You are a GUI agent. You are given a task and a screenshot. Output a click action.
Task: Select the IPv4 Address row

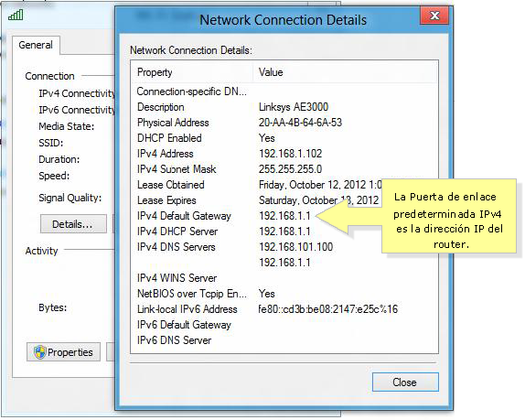click(284, 154)
